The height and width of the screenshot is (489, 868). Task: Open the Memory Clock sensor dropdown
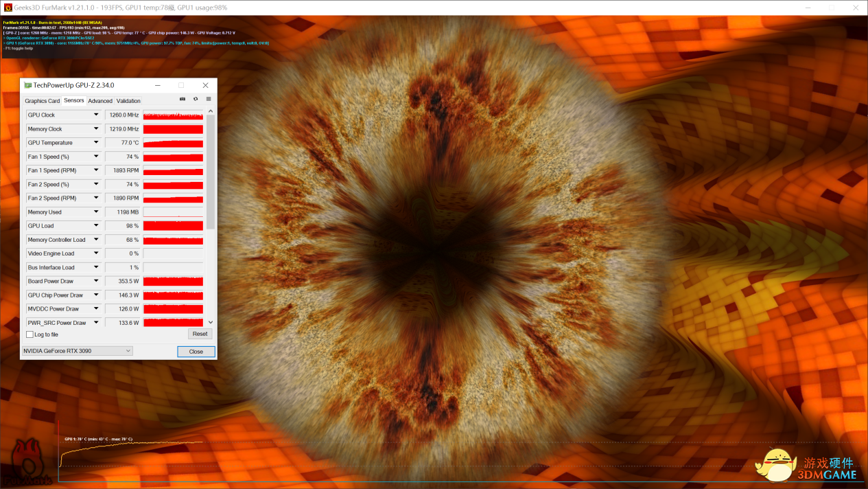click(x=96, y=129)
